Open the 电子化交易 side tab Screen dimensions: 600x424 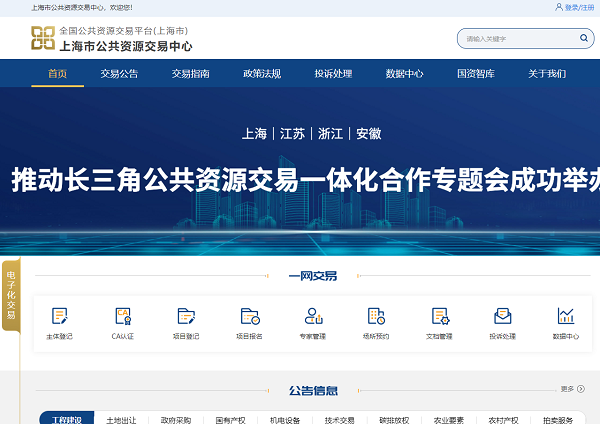[11, 295]
